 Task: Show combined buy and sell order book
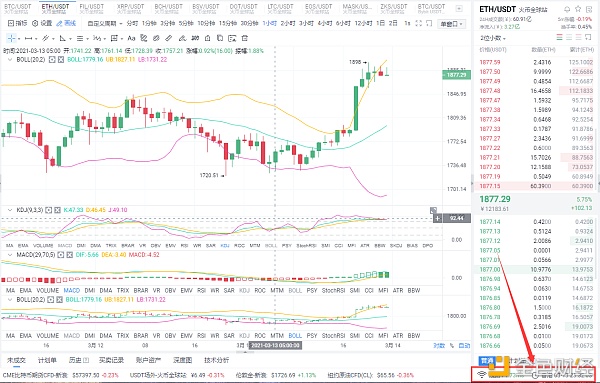(560, 37)
